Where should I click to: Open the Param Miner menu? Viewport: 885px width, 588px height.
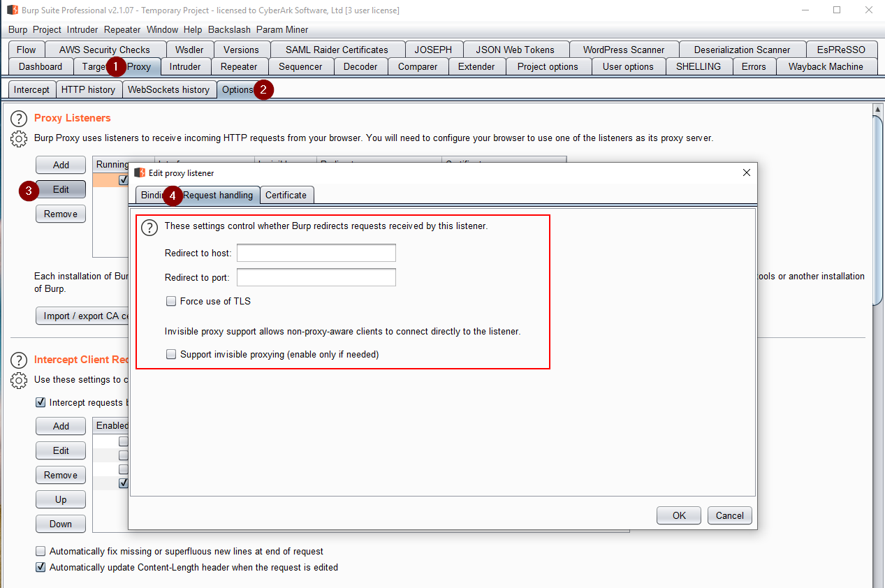coord(282,30)
